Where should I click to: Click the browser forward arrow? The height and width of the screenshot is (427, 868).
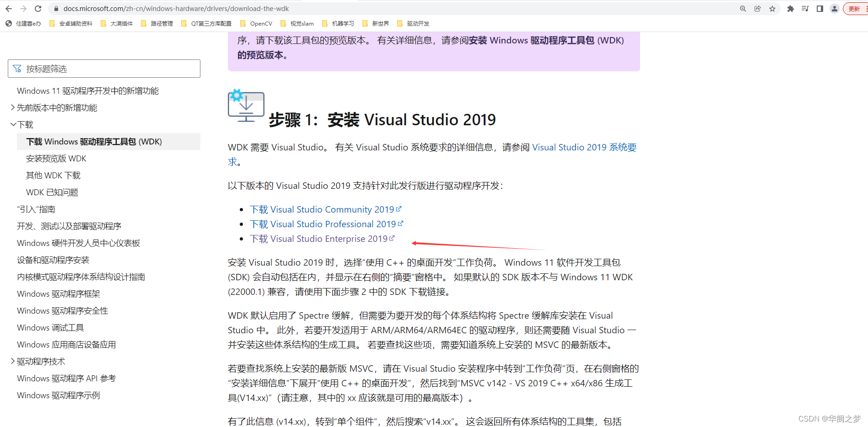pyautogui.click(x=23, y=9)
